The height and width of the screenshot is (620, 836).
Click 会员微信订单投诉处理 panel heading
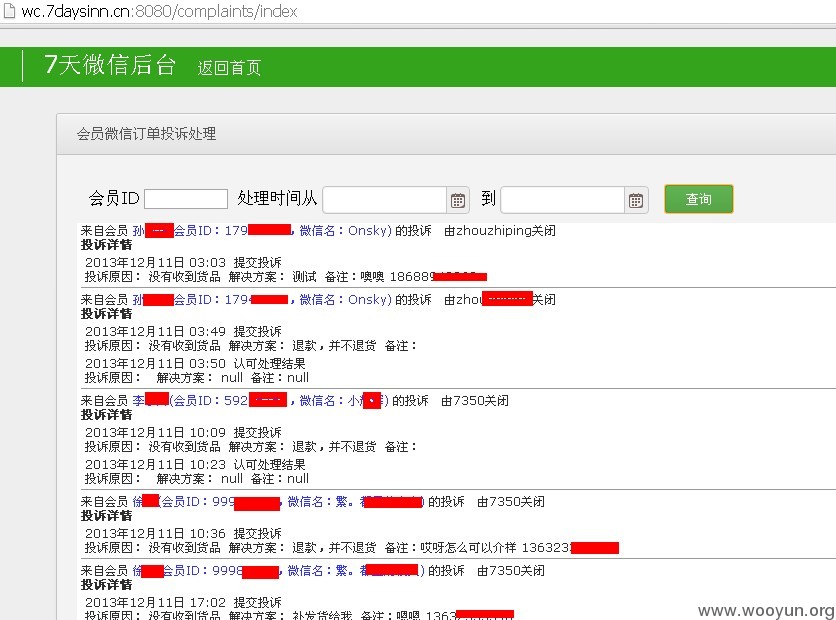coord(147,134)
